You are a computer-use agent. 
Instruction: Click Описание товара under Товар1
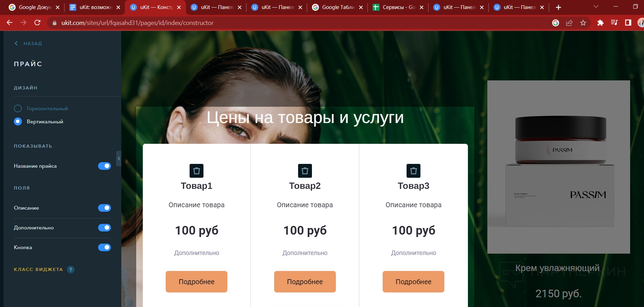(x=197, y=205)
